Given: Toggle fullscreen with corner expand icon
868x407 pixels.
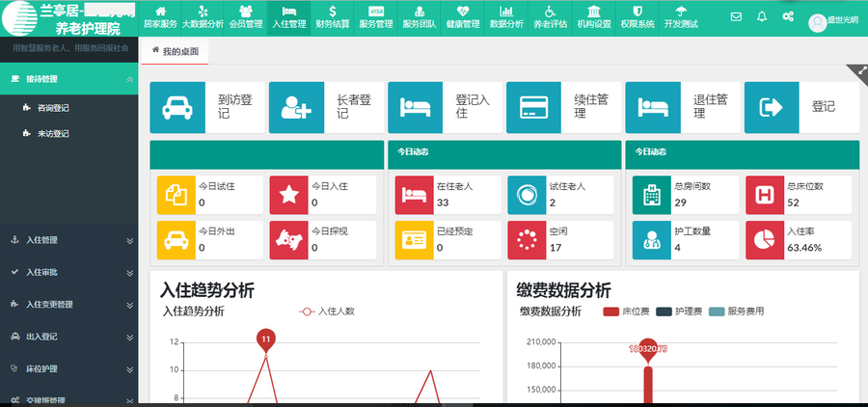Looking at the screenshot, I should [861, 70].
